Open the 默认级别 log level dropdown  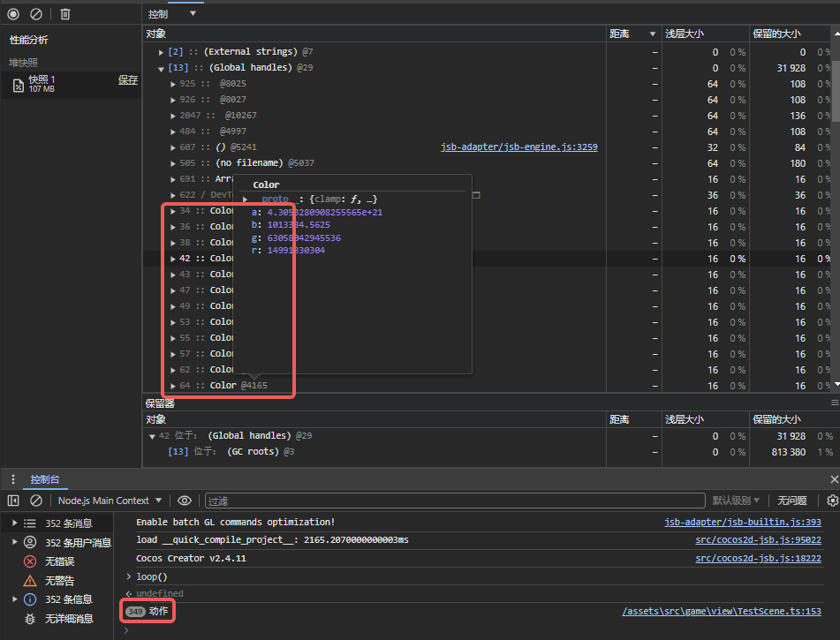736,501
